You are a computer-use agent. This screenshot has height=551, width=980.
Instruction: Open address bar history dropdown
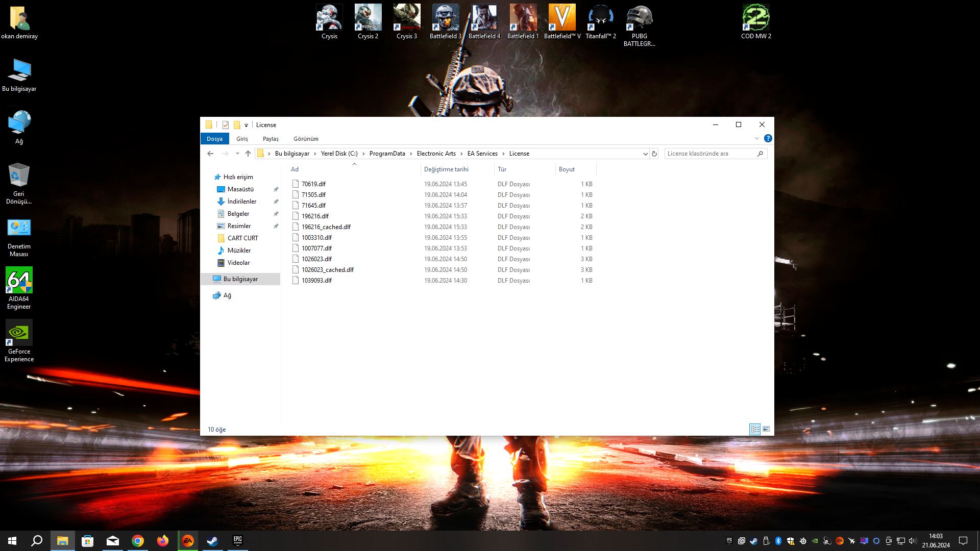point(645,154)
